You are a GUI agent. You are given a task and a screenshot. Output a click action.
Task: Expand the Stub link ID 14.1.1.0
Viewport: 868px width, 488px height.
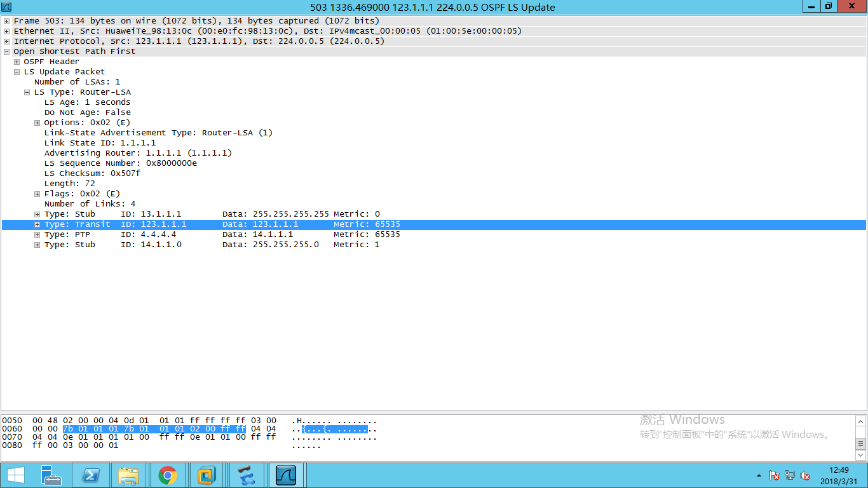[x=37, y=245]
